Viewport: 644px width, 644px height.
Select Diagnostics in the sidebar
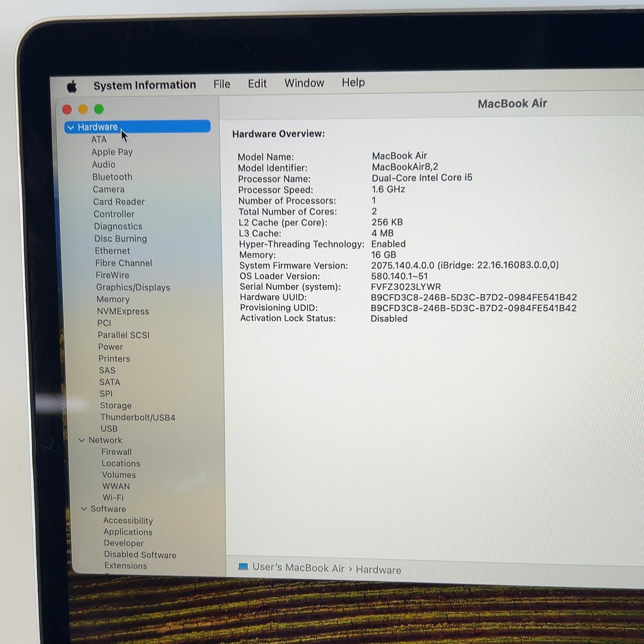[118, 226]
